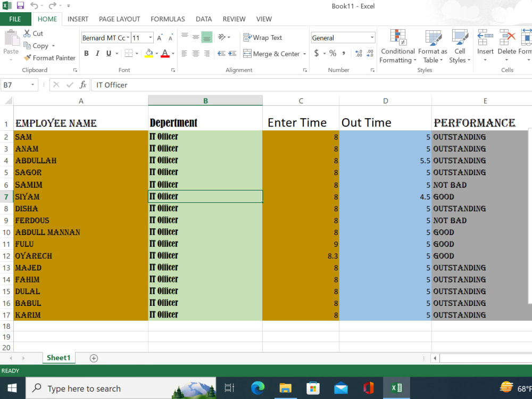Viewport: 532px width, 399px height.
Task: Expand Merge & Center dropdown arrow
Action: point(304,54)
